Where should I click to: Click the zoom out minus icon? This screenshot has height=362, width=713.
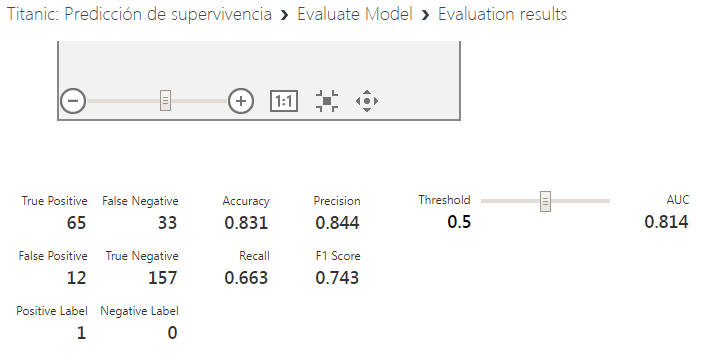click(73, 101)
